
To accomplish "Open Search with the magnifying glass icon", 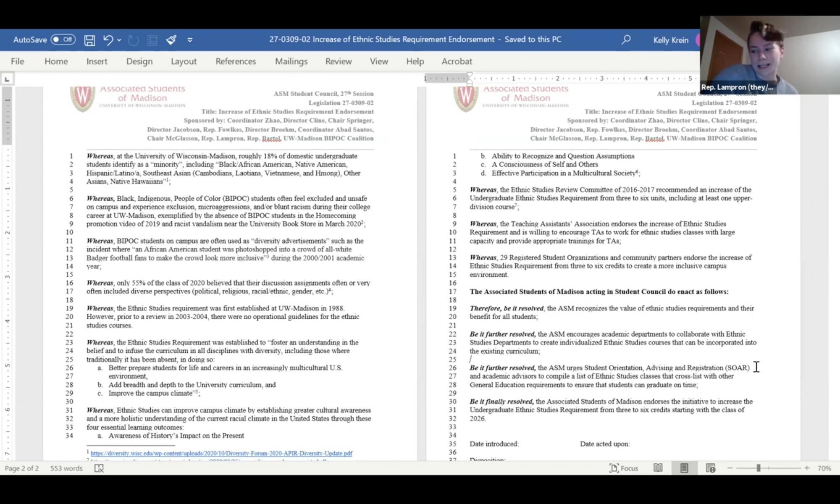I will coord(626,39).
